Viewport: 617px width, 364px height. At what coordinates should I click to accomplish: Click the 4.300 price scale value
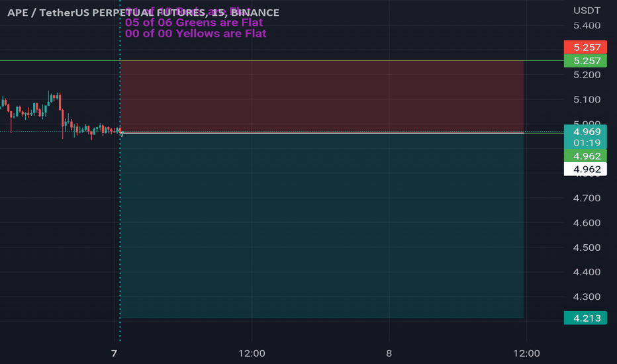pos(587,296)
